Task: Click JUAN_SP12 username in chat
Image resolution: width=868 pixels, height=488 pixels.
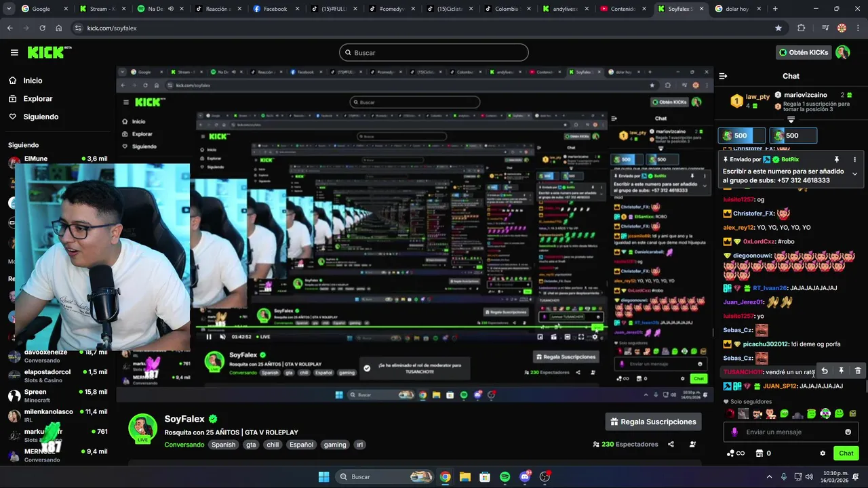Action: 780,386
